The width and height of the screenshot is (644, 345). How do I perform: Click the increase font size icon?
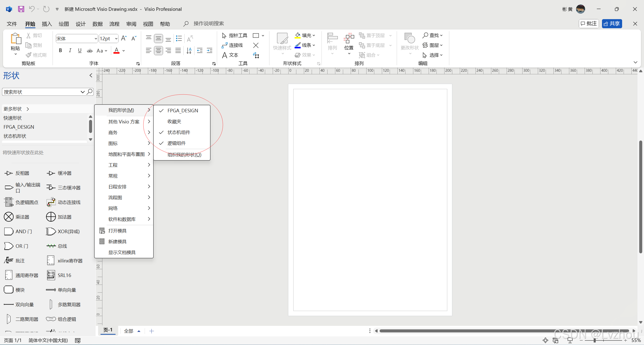(x=124, y=38)
